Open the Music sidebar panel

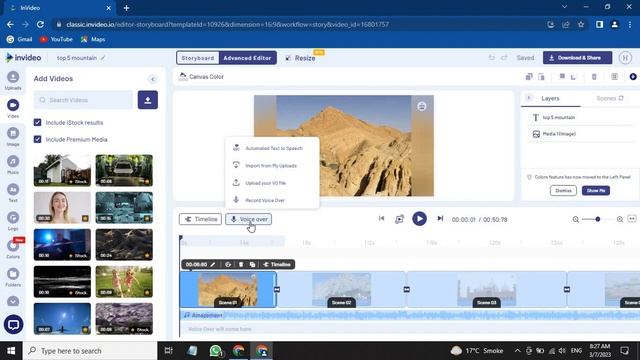[13, 165]
